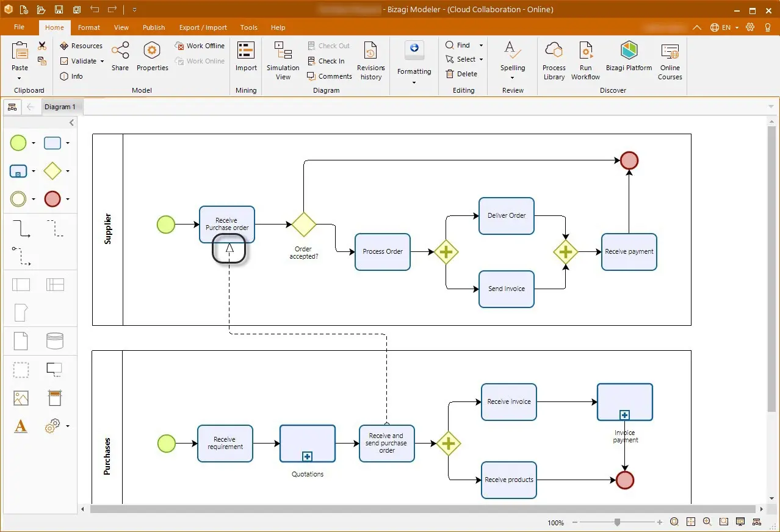This screenshot has width=780, height=532.
Task: Click the Check In button
Action: pos(326,61)
